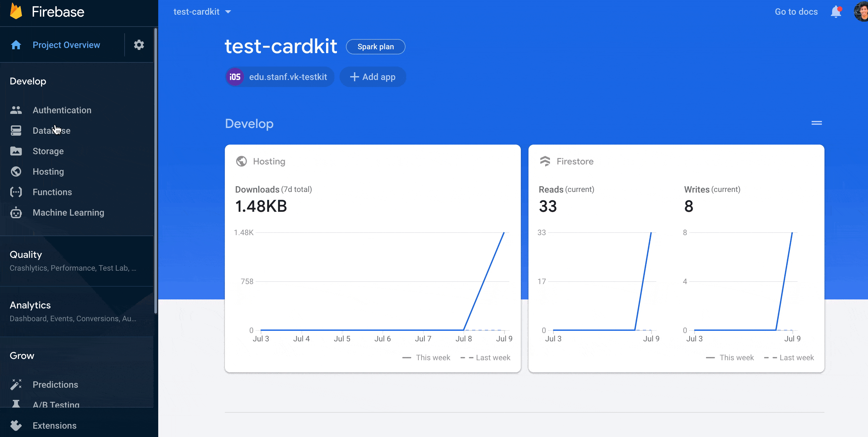The width and height of the screenshot is (868, 437).
Task: Click the Firebase flame logo
Action: pos(16,12)
